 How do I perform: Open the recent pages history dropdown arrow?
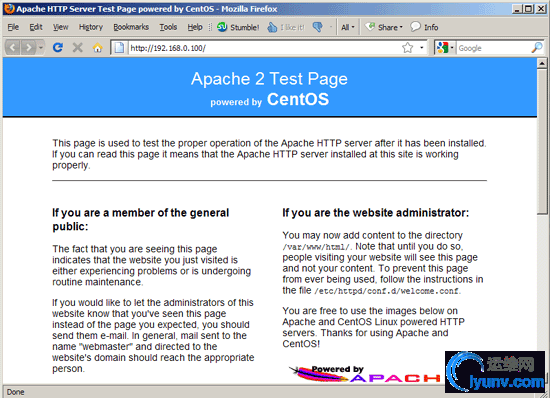click(x=41, y=47)
